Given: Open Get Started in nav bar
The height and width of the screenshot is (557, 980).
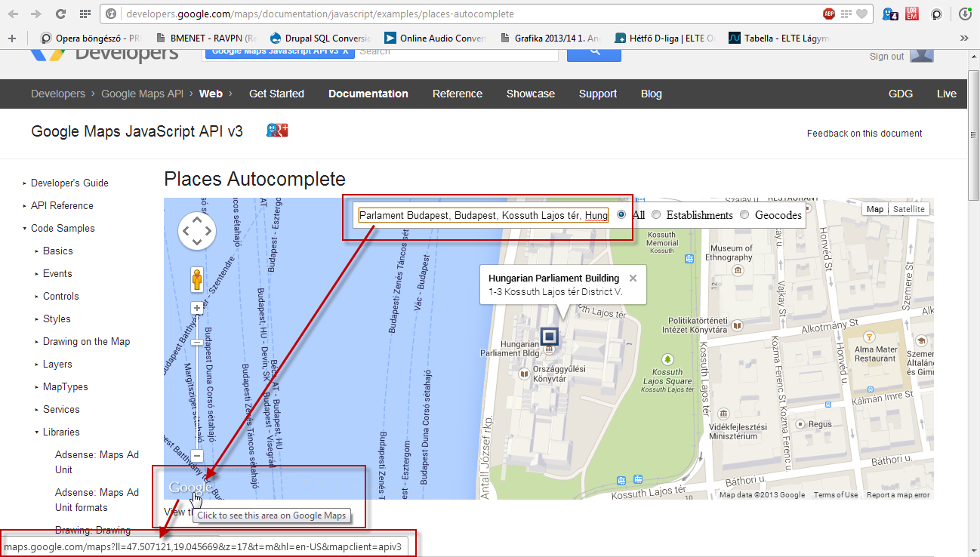Looking at the screenshot, I should pos(276,94).
